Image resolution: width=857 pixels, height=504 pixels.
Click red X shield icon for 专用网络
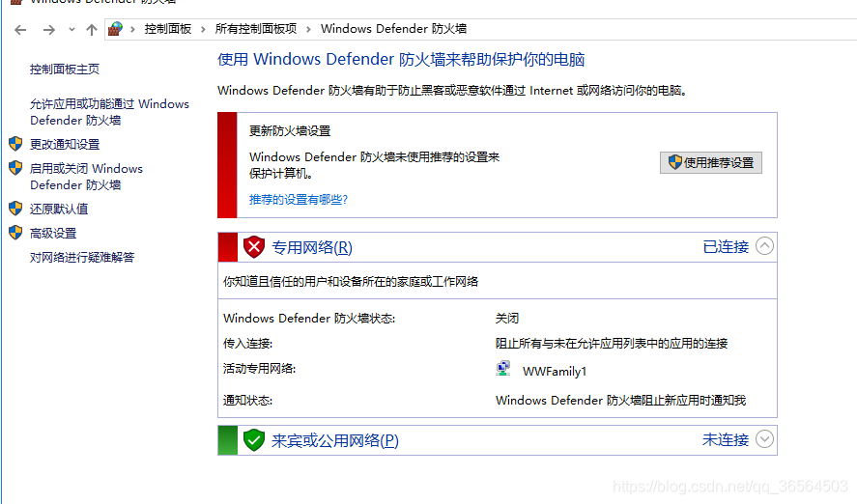click(x=254, y=247)
